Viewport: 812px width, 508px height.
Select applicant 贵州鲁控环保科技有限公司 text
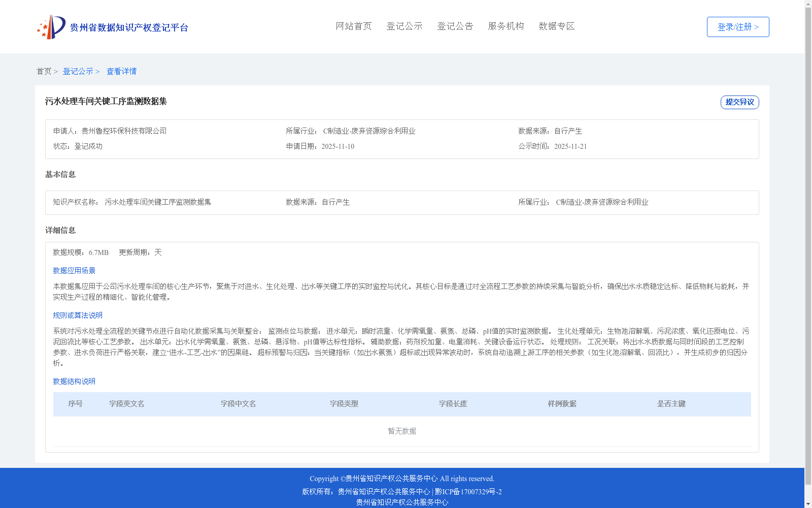point(124,131)
